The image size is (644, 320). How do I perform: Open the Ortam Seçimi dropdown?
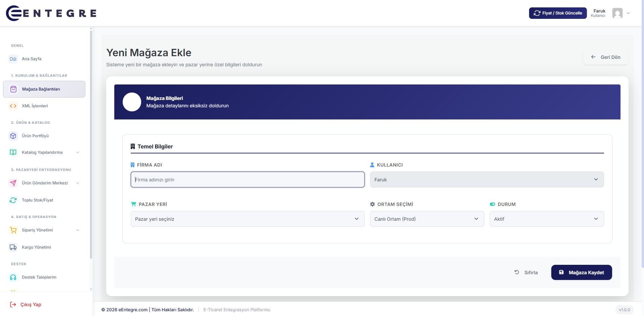coord(427,219)
